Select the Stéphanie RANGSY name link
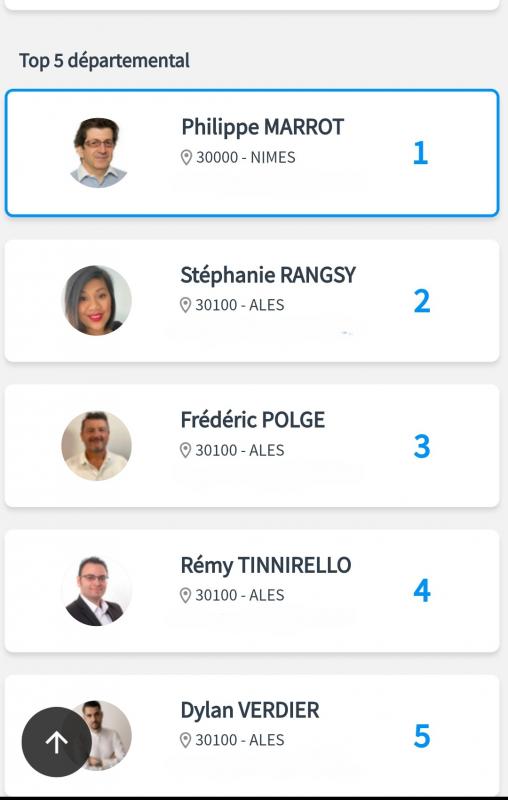Image resolution: width=508 pixels, height=800 pixels. [268, 275]
